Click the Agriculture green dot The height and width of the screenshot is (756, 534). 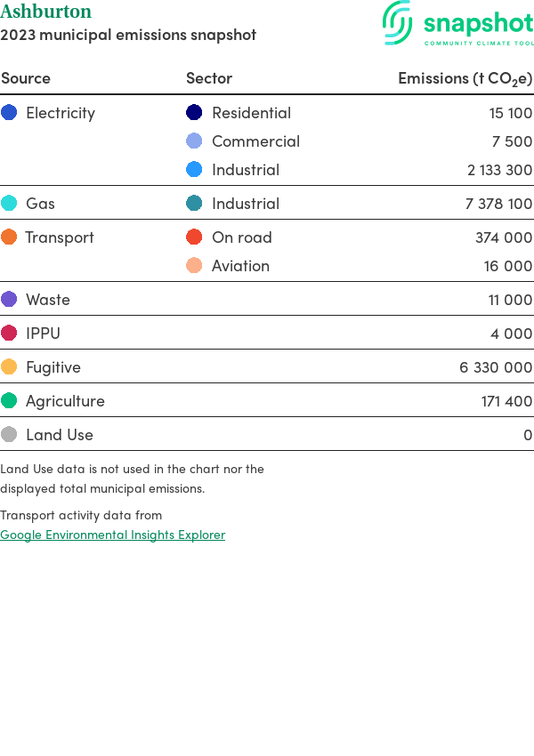click(x=9, y=401)
